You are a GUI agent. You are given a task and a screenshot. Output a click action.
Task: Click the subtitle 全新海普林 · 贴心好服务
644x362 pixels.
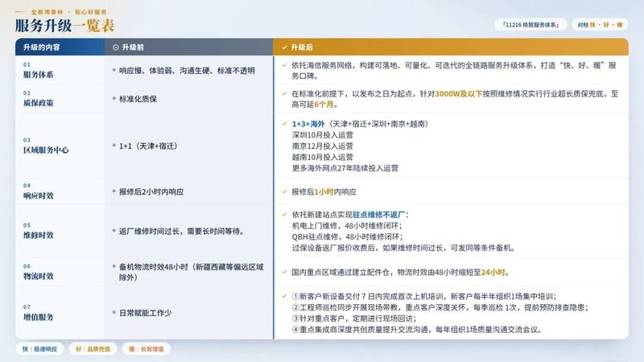pyautogui.click(x=68, y=12)
